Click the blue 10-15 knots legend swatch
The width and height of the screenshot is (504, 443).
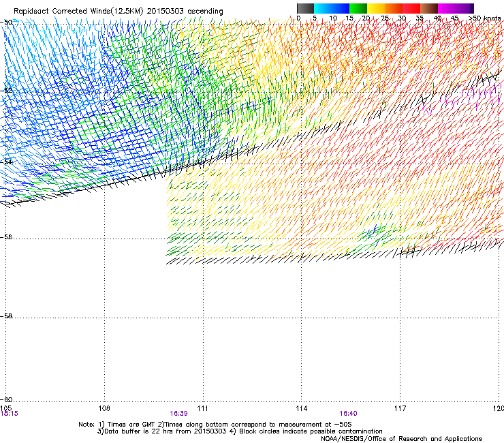[x=341, y=8]
